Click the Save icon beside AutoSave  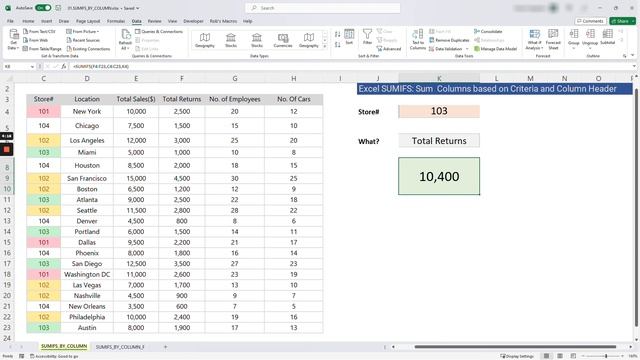[58, 8]
